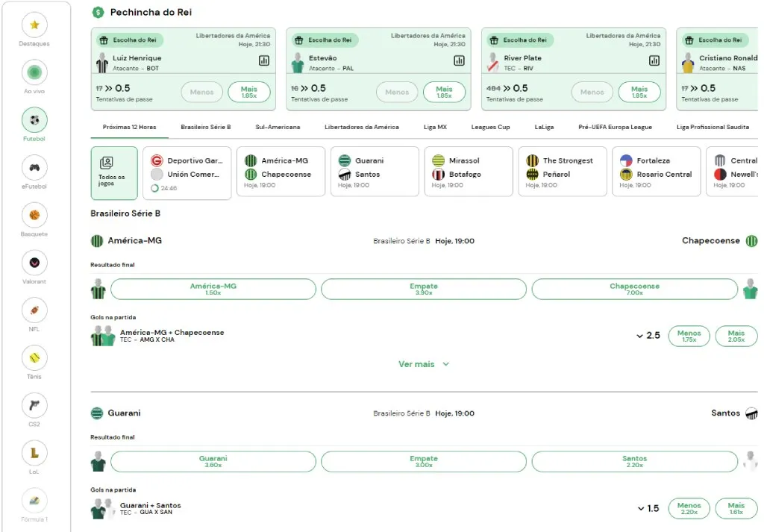764x532 pixels.
Task: Click Luiz Henrique player avatar
Action: [x=101, y=63]
